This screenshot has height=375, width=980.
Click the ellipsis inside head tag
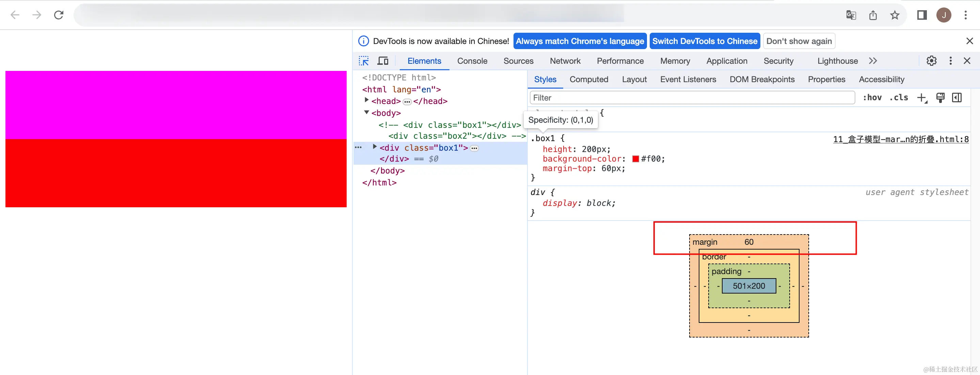[407, 102]
